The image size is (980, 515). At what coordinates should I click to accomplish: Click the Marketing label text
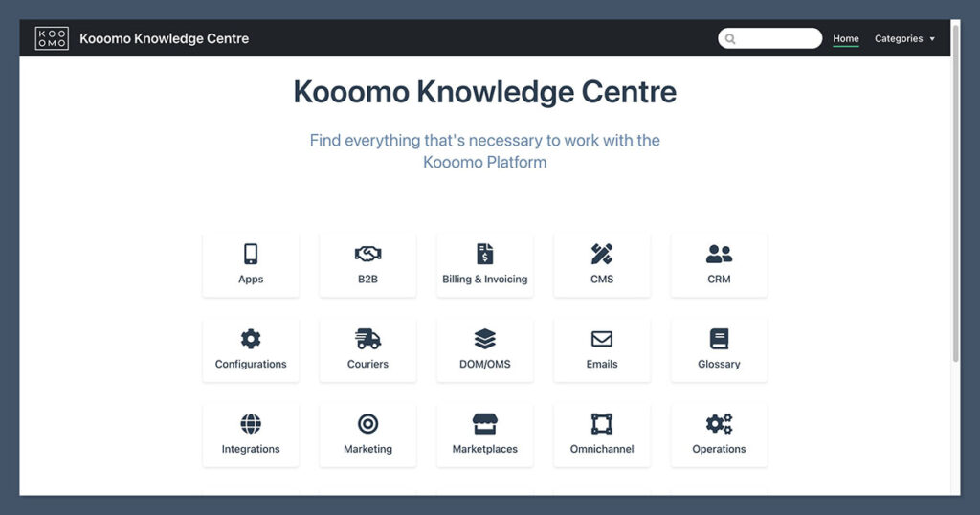coord(368,449)
